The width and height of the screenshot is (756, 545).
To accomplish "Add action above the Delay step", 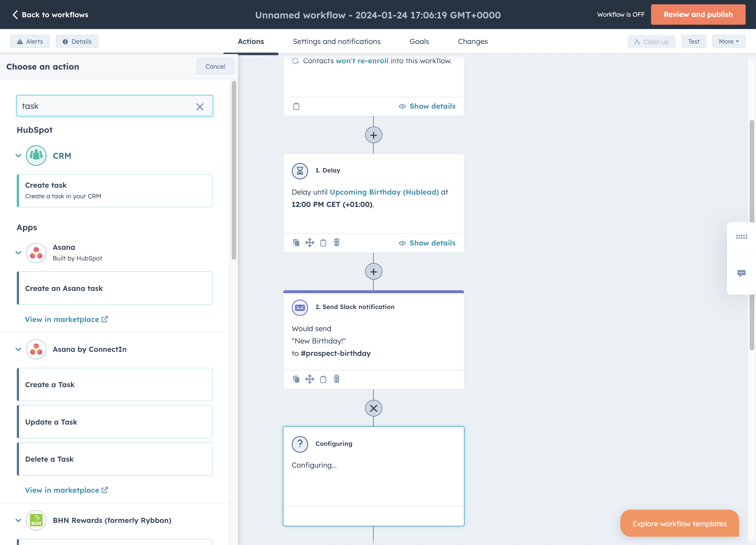I will 373,135.
